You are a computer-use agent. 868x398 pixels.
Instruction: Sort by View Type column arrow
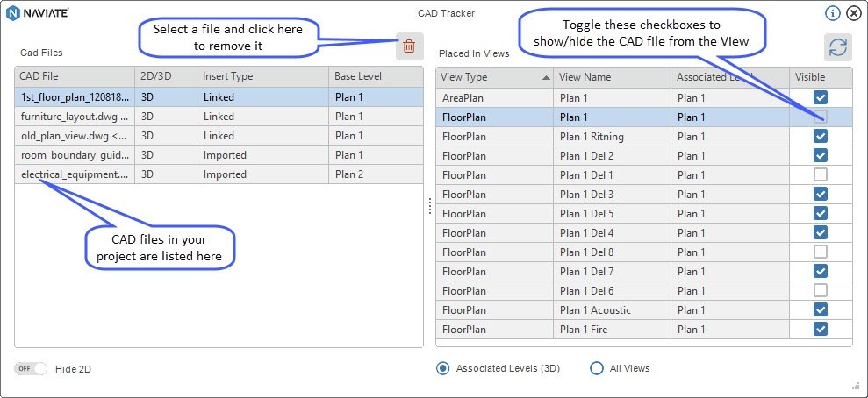point(547,78)
